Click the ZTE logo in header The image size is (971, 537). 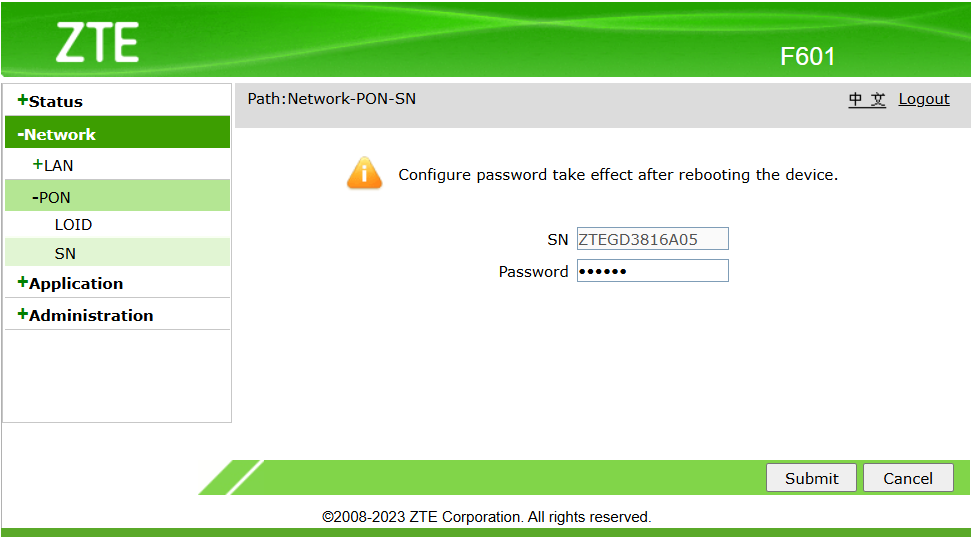coord(97,43)
